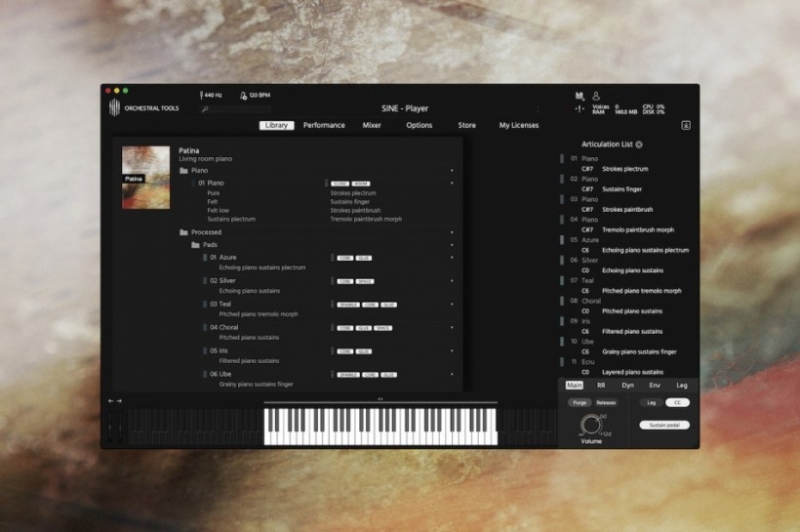Click the three-dot menu by SINE title

[x=537, y=109]
